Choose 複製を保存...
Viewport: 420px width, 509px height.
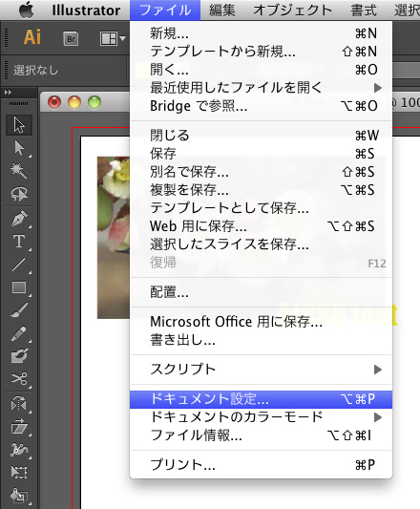[261, 190]
